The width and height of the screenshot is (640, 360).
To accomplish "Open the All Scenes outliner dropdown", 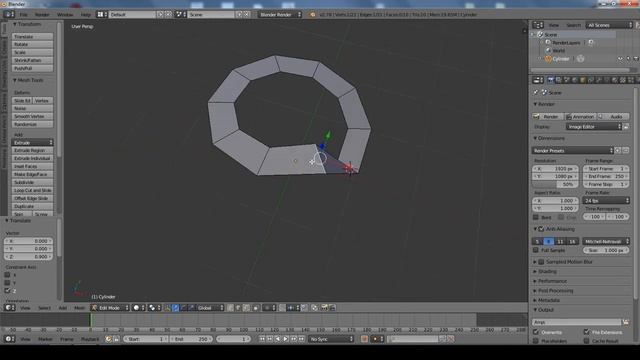I will pos(609,25).
